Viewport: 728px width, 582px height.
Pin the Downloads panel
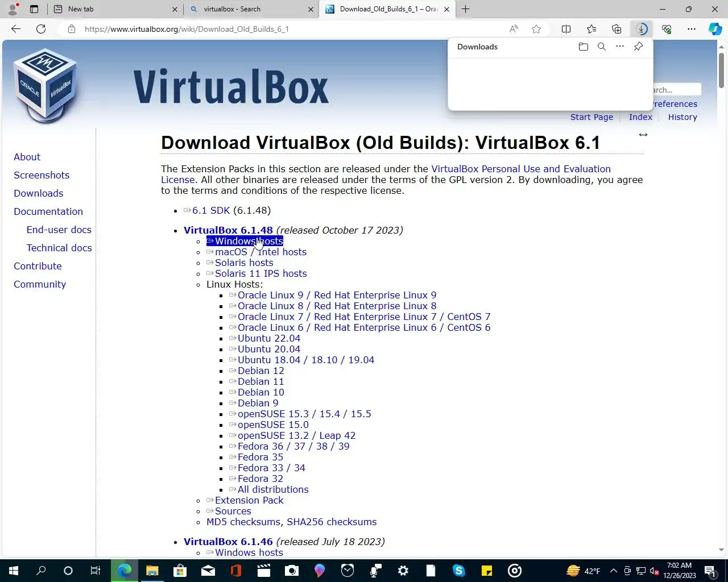point(639,47)
